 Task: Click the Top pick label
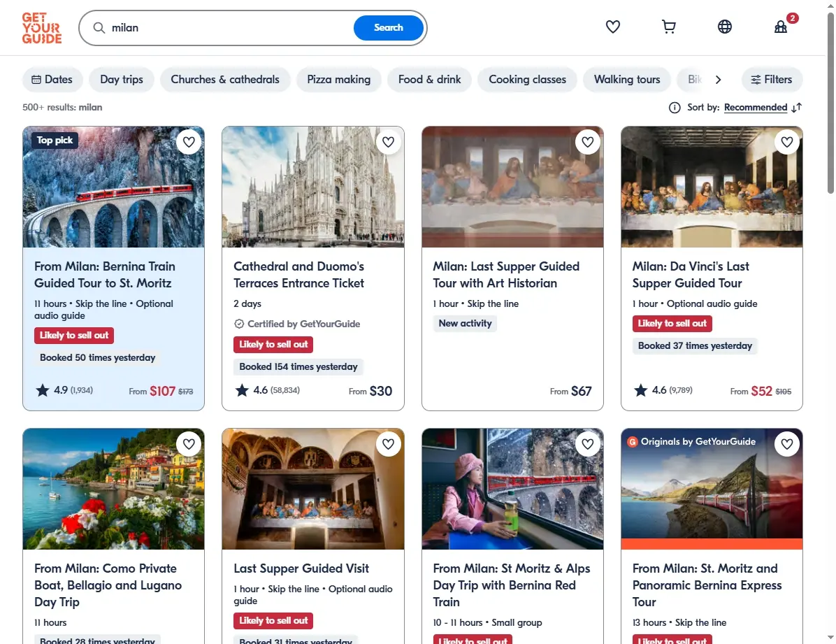point(55,141)
